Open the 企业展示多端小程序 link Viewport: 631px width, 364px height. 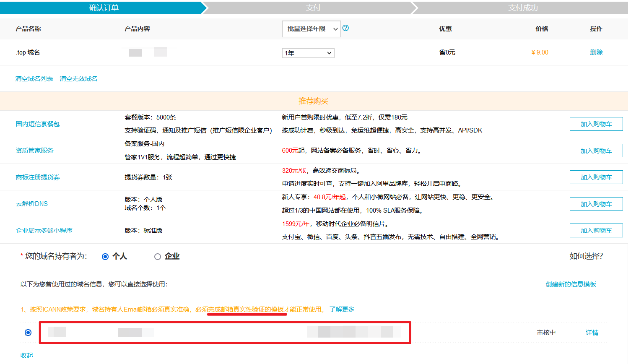[x=44, y=231]
